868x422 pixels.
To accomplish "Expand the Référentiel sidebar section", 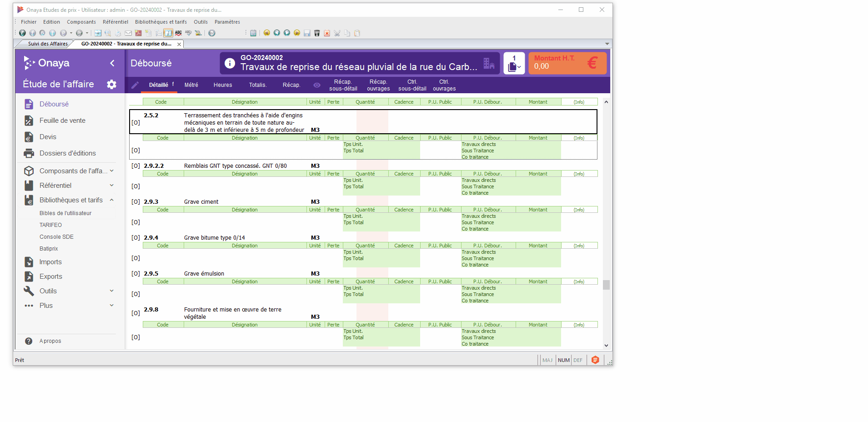I will click(x=111, y=186).
